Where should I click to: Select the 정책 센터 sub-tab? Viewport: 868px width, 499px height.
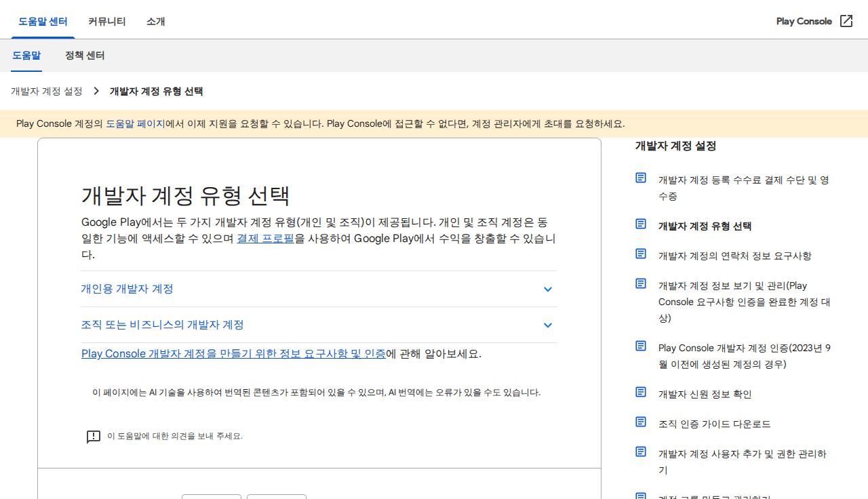pyautogui.click(x=85, y=56)
